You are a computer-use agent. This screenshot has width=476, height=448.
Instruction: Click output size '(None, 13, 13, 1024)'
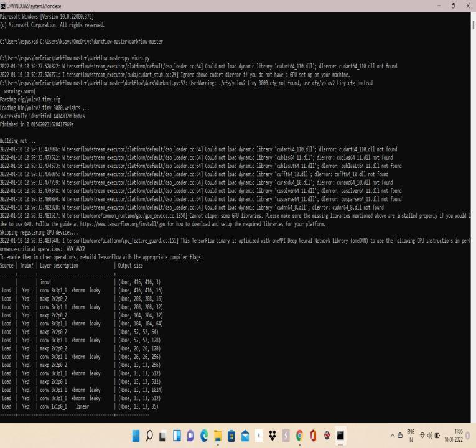pyautogui.click(x=141, y=390)
